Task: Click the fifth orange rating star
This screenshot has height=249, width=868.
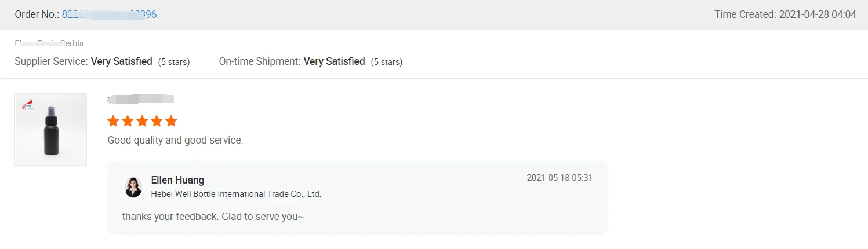Action: coord(170,121)
